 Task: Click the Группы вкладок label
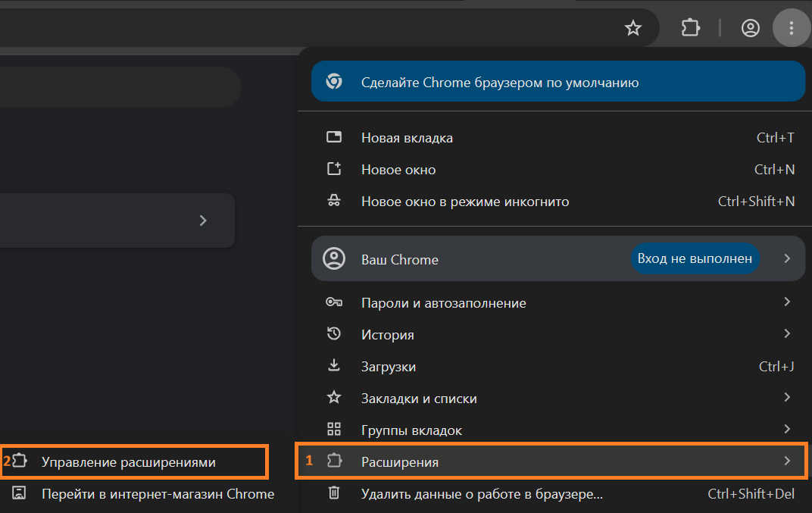click(x=412, y=430)
